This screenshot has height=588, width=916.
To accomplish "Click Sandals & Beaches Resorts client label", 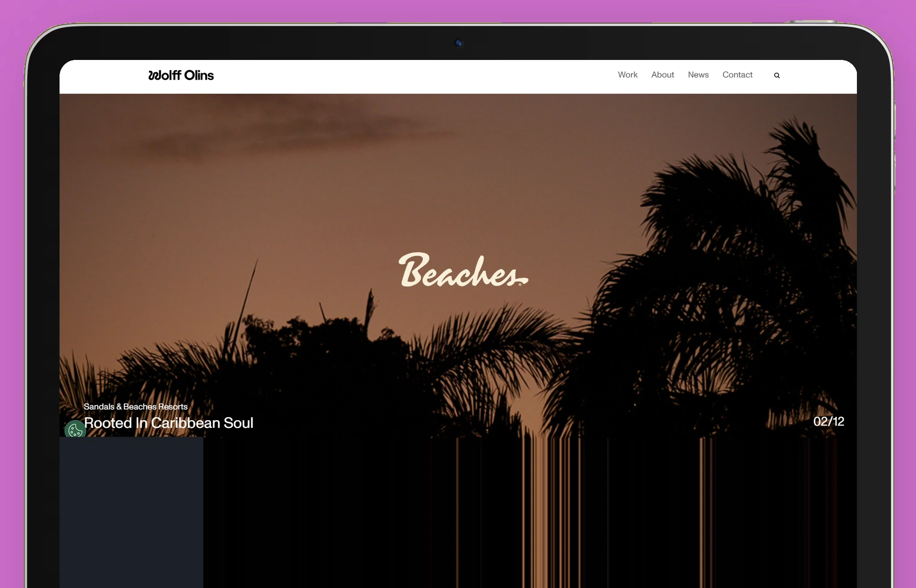I will 136,406.
